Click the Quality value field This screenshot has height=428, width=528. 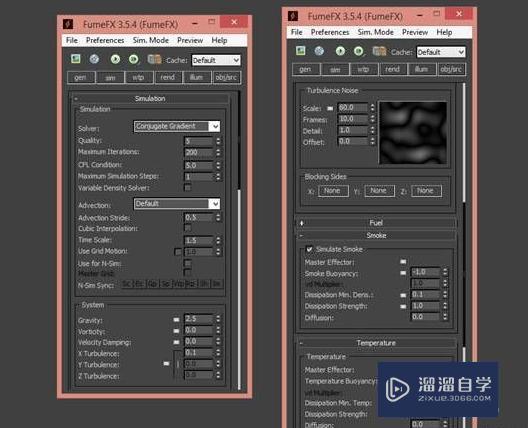coord(199,141)
